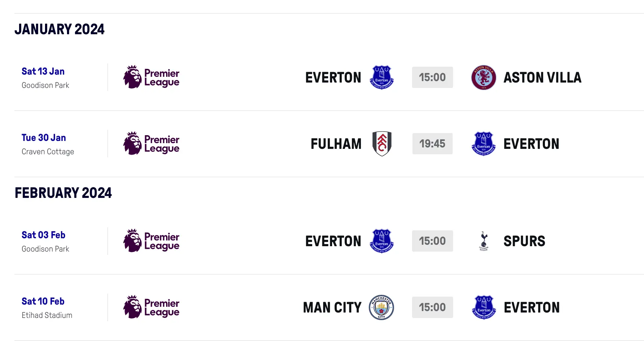Click Everton crest in Aston Villa fixture
The height and width of the screenshot is (341, 644).
(x=382, y=77)
